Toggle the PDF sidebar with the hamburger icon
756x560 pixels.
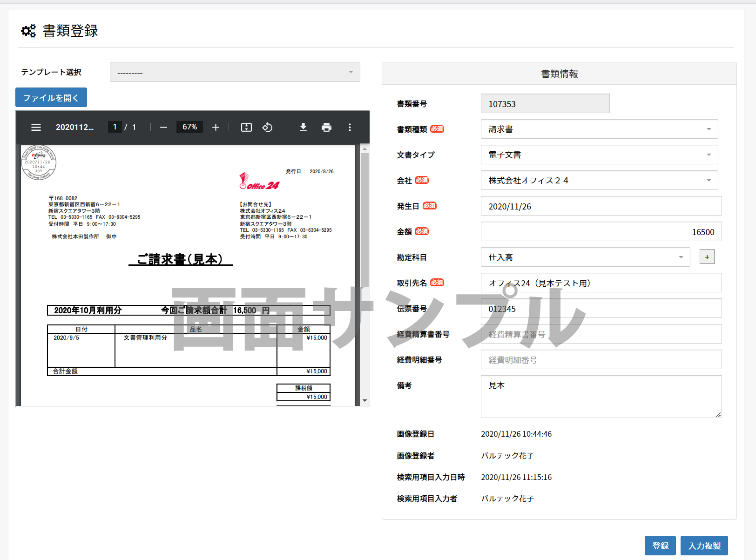(36, 127)
